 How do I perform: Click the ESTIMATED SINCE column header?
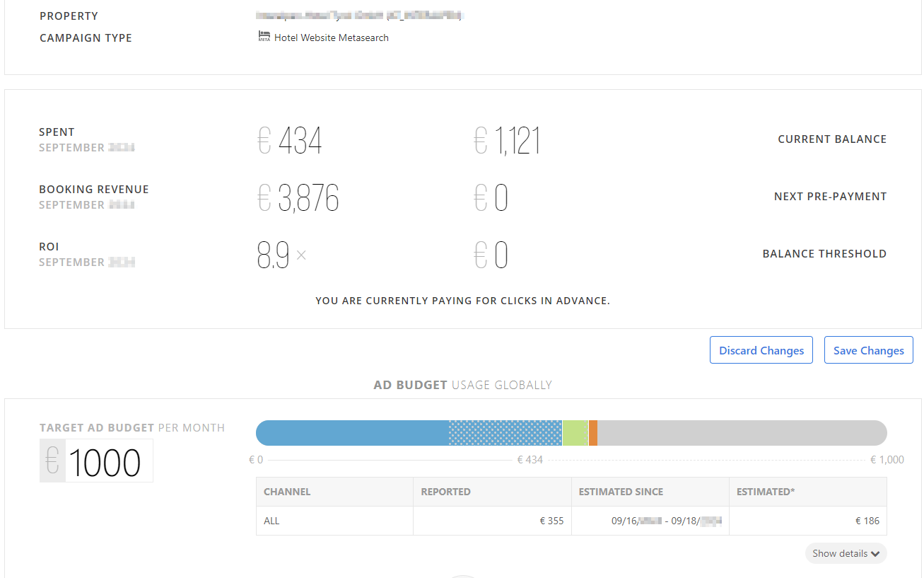621,492
